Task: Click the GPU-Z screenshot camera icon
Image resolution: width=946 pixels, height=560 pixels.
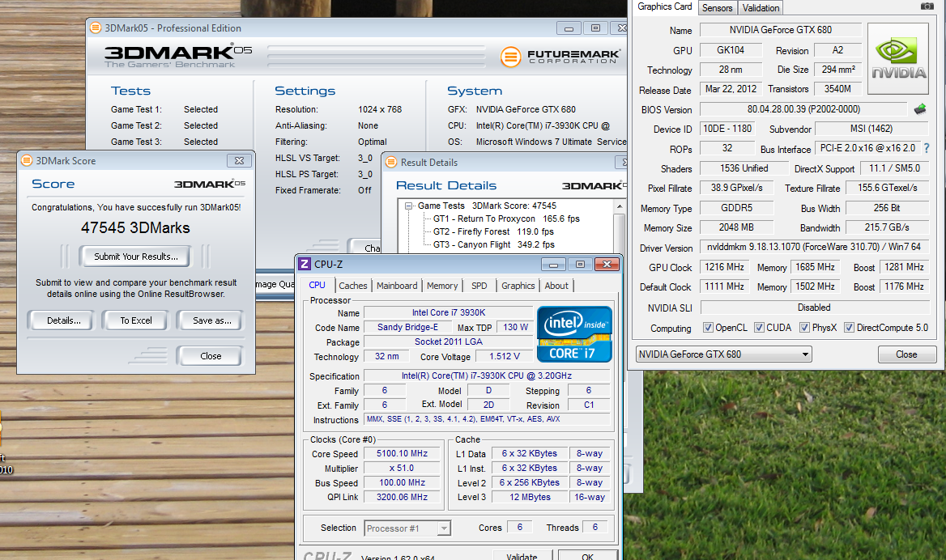Action: coord(927,6)
